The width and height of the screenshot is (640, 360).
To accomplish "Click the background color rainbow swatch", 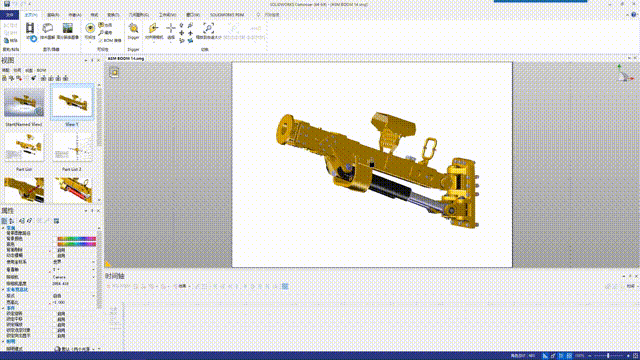I will coord(76,239).
